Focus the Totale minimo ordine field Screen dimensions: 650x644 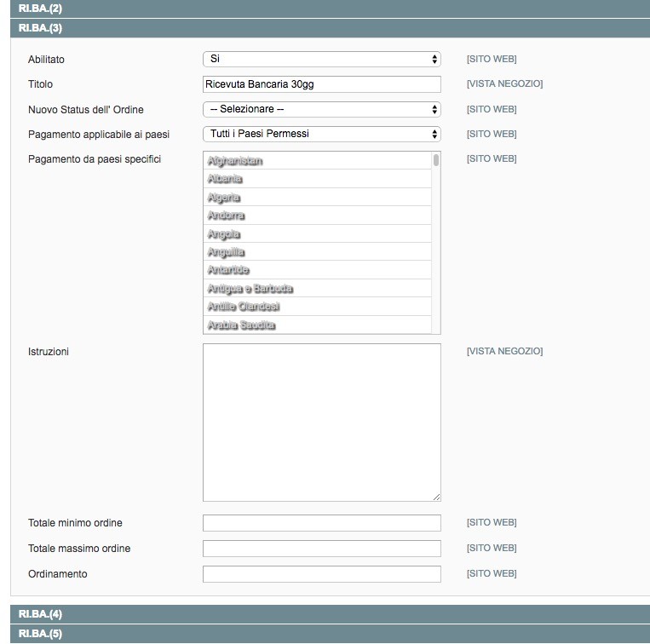pos(322,523)
